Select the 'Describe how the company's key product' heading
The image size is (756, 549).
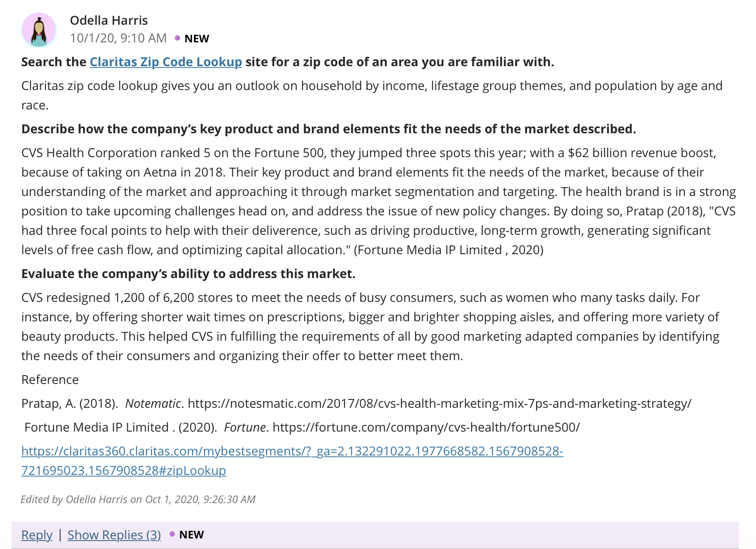coord(329,129)
